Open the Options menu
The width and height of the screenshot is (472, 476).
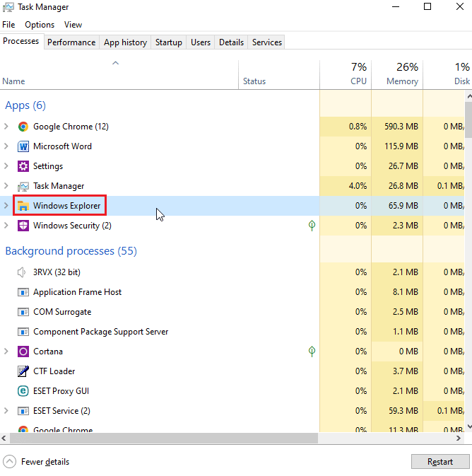[40, 25]
